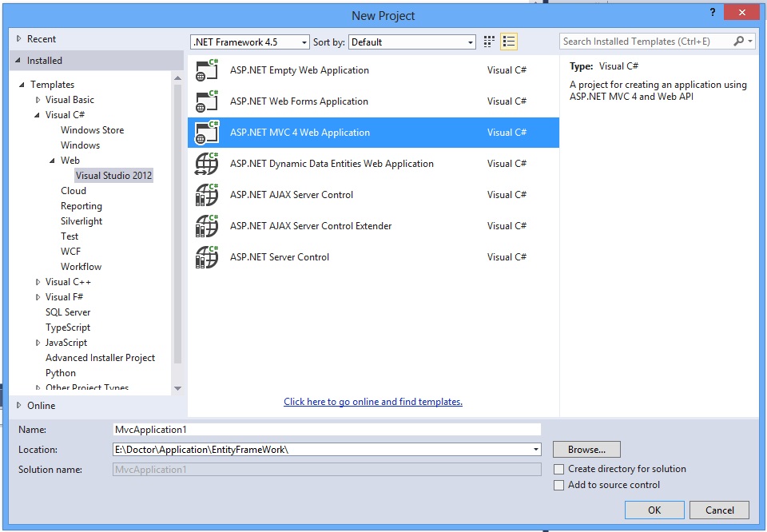Click the ASP.NET Server Control template icon

[206, 257]
